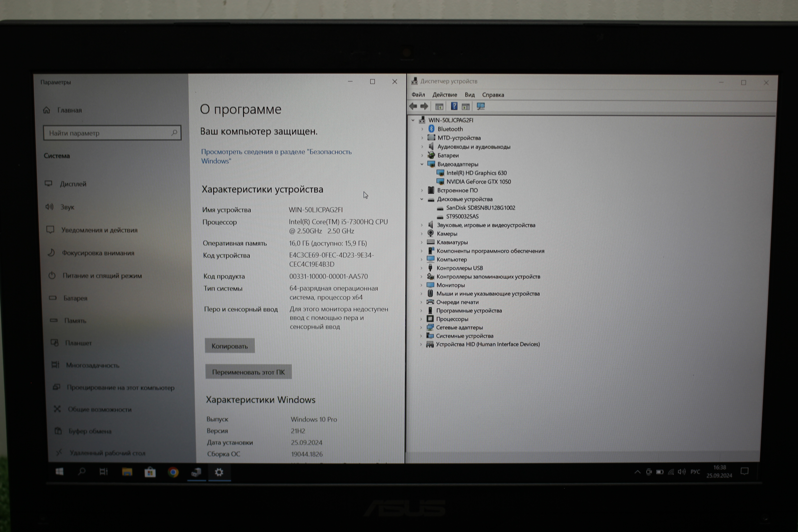Screen dimensions: 798x532
Task: Open File Explorer from the taskbar
Action: [127, 472]
